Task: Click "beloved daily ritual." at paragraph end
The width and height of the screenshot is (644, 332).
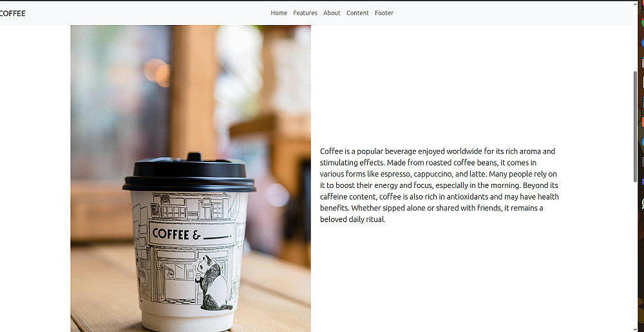Action: pyautogui.click(x=353, y=219)
